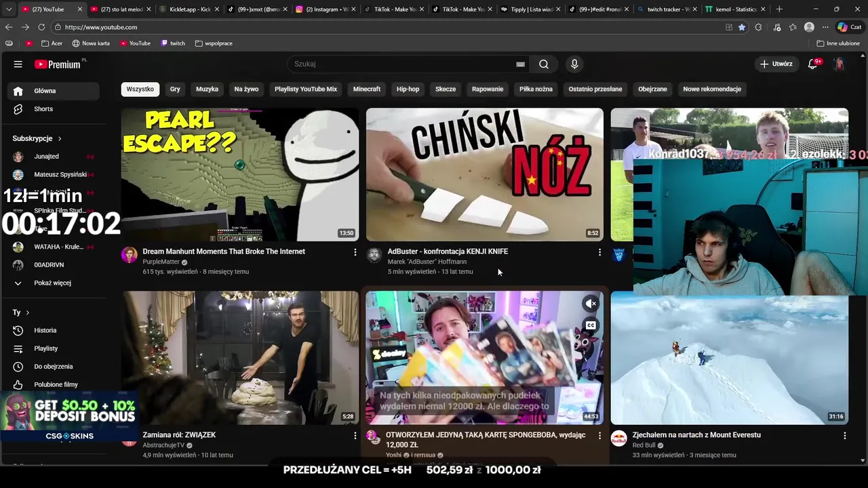This screenshot has height=488, width=868.
Task: Expand Pokaż więcej subscriptions
Action: click(54, 283)
